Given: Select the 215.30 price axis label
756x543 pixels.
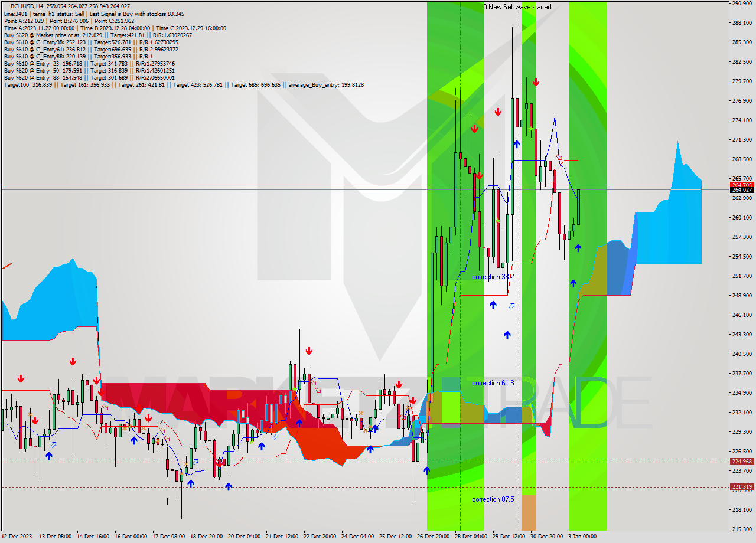Looking at the screenshot, I should tap(742, 529).
